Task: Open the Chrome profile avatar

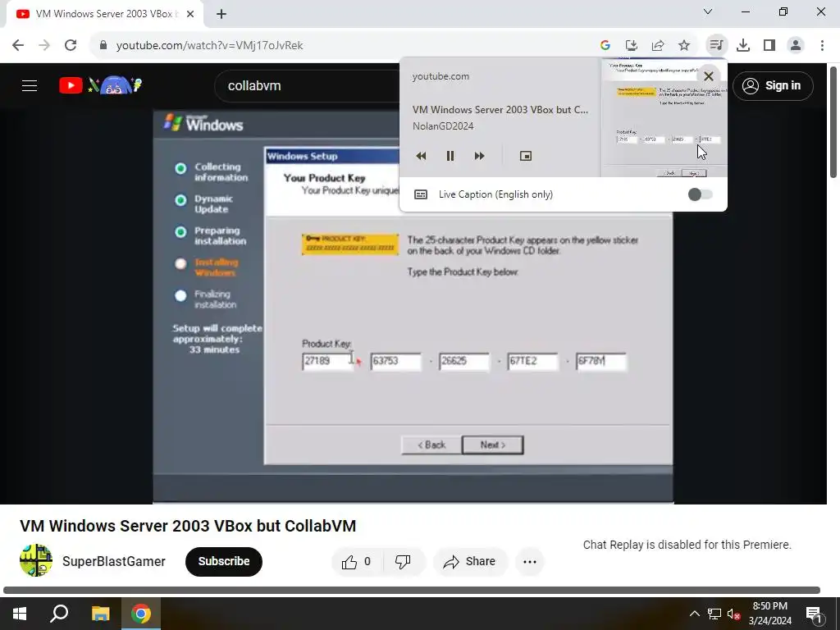Action: pos(796,46)
